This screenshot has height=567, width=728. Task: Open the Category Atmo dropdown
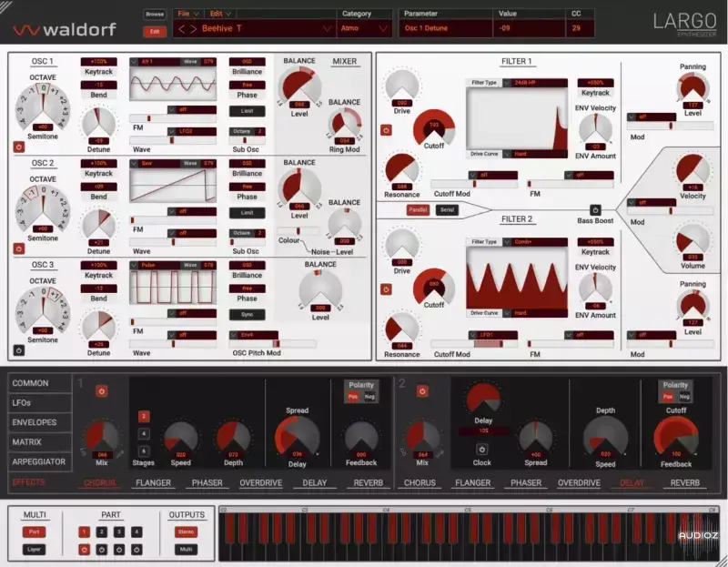(382, 29)
